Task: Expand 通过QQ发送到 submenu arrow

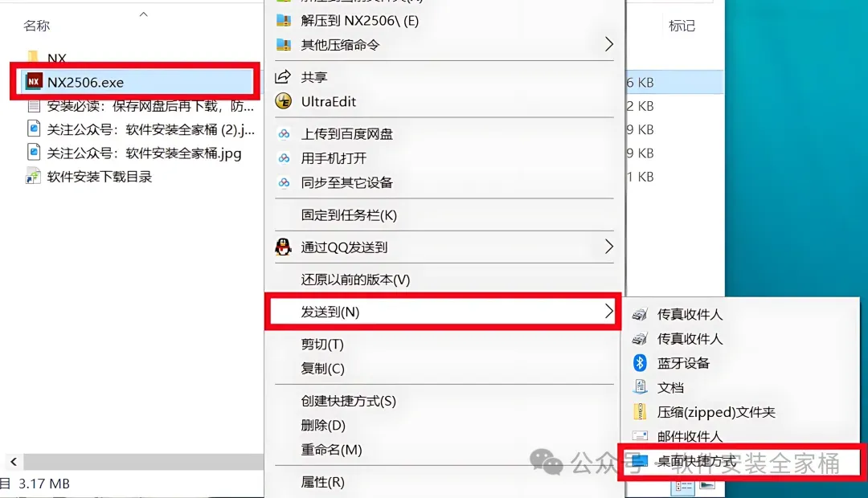Action: 609,247
